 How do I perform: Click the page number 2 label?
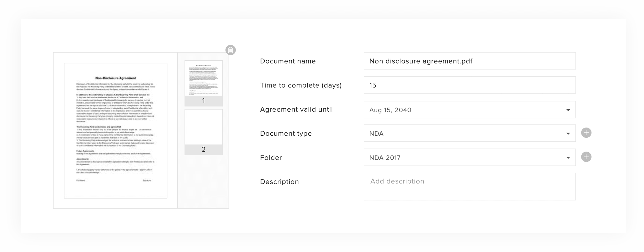(x=204, y=149)
